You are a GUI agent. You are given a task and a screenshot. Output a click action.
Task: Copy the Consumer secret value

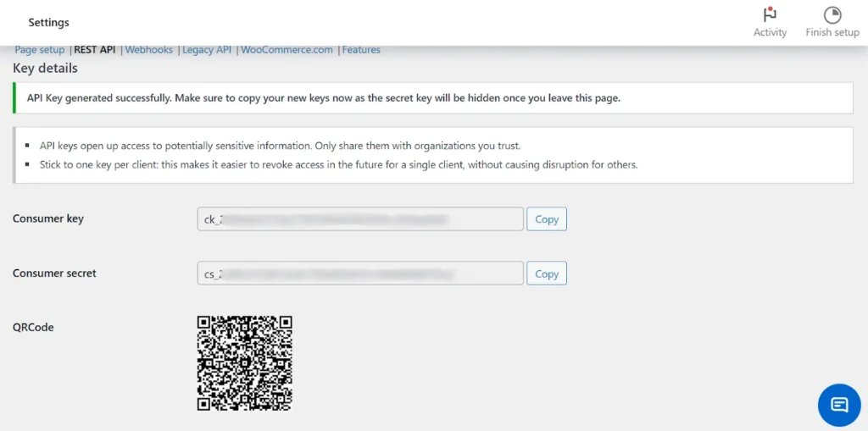[547, 274]
